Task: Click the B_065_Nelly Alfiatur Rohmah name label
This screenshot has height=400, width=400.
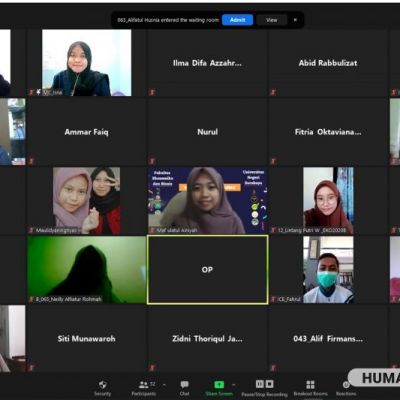Action: [x=69, y=299]
